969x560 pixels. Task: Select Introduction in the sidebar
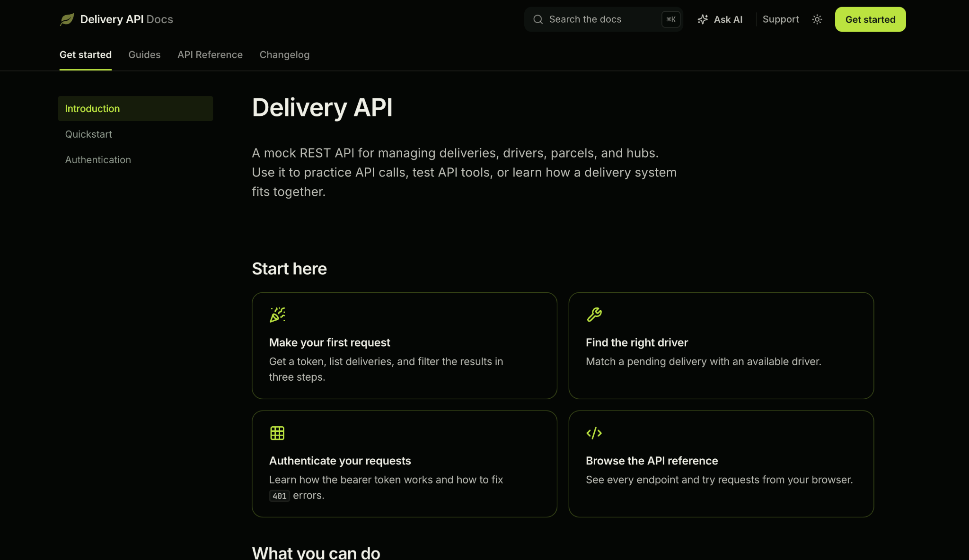tap(135, 109)
